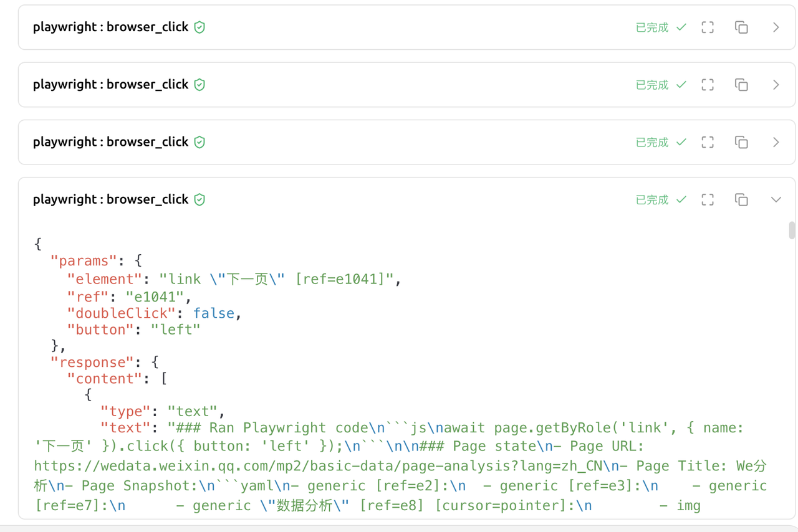798x532 pixels.
Task: Click the checkmark on the expanded card's 已完成 status
Action: 681,199
